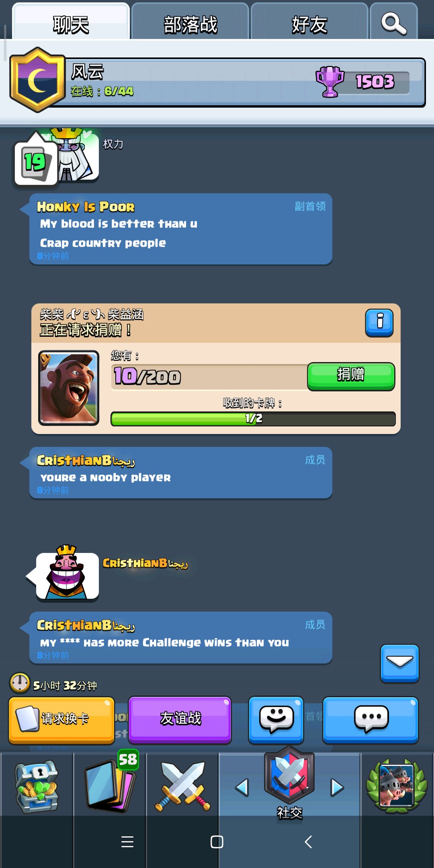Viewport: 434px width, 868px height.
Task: Switch to the 好友 tab
Action: (x=309, y=23)
